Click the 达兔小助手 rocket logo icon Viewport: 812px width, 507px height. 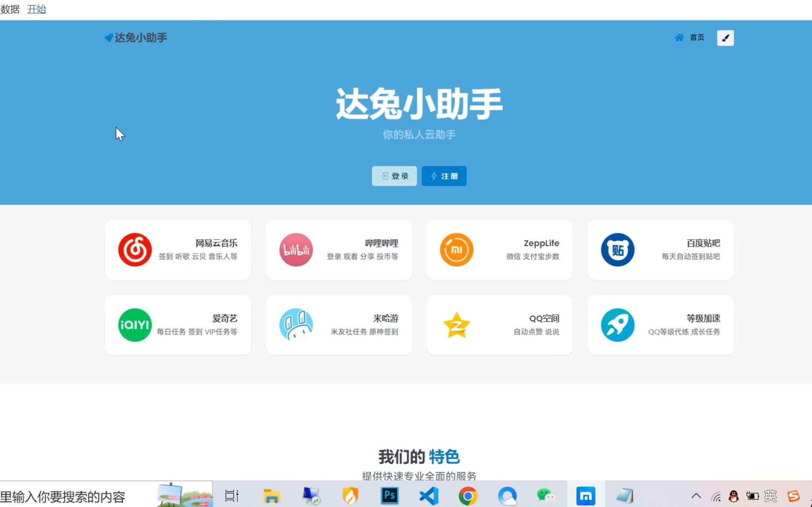109,38
